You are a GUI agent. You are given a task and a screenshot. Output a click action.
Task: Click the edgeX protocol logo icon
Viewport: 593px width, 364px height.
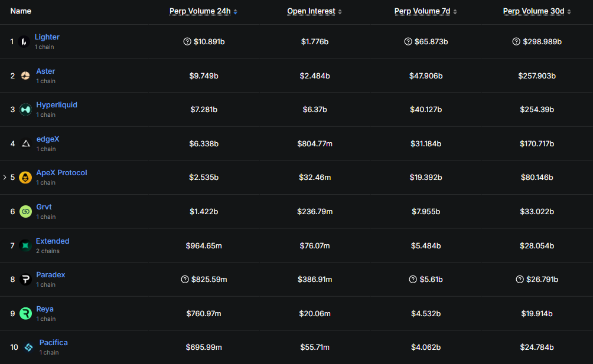point(25,143)
